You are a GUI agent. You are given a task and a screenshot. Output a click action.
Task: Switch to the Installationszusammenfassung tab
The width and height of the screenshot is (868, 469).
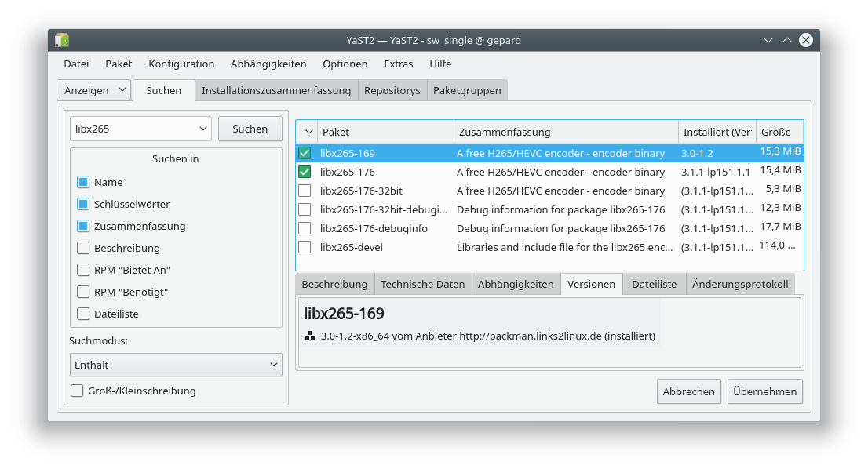(276, 90)
